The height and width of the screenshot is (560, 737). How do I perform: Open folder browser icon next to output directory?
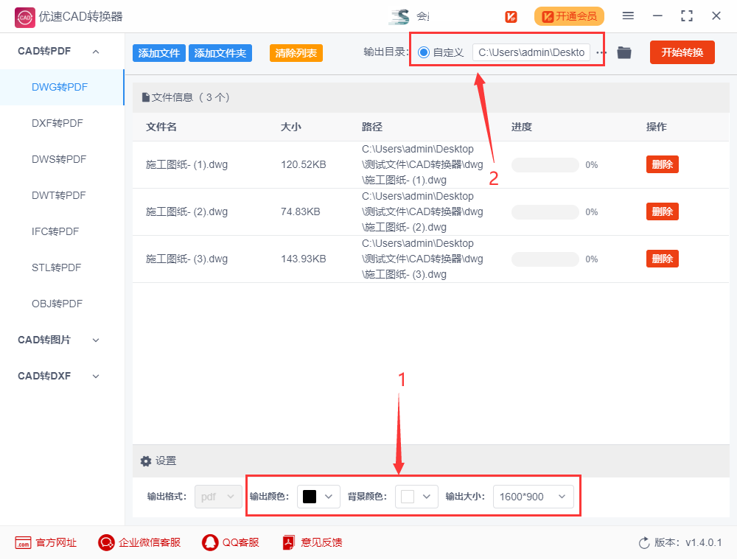coord(624,52)
